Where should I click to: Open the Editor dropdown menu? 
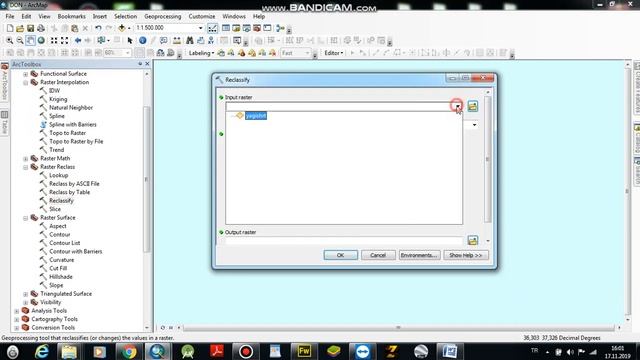tap(334, 53)
